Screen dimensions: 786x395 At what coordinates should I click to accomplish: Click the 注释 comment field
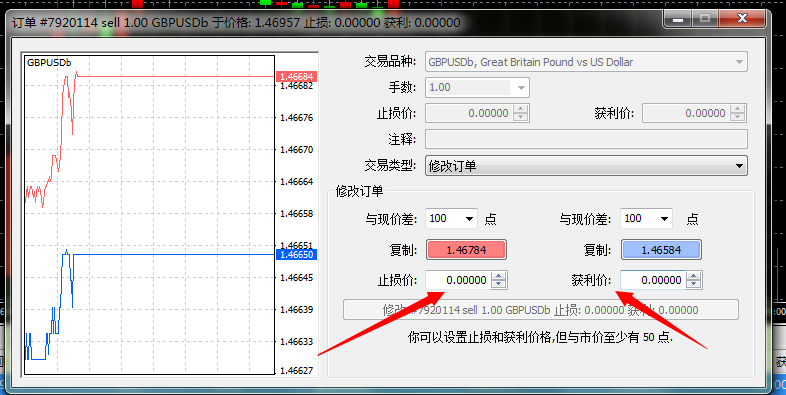[x=586, y=139]
